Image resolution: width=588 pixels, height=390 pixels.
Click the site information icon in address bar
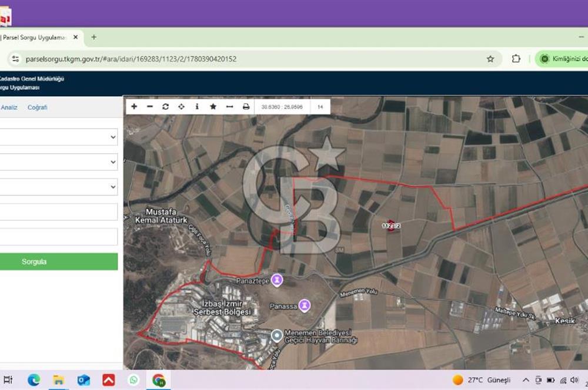coord(15,59)
